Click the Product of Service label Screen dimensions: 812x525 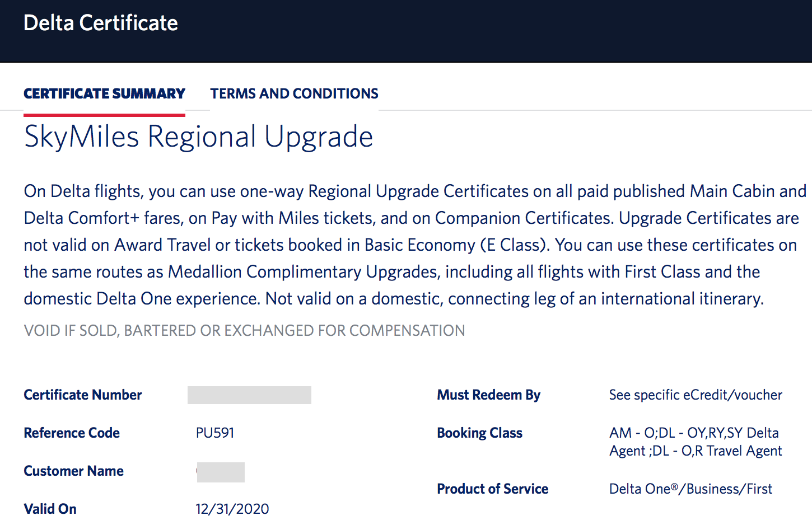[492, 489]
